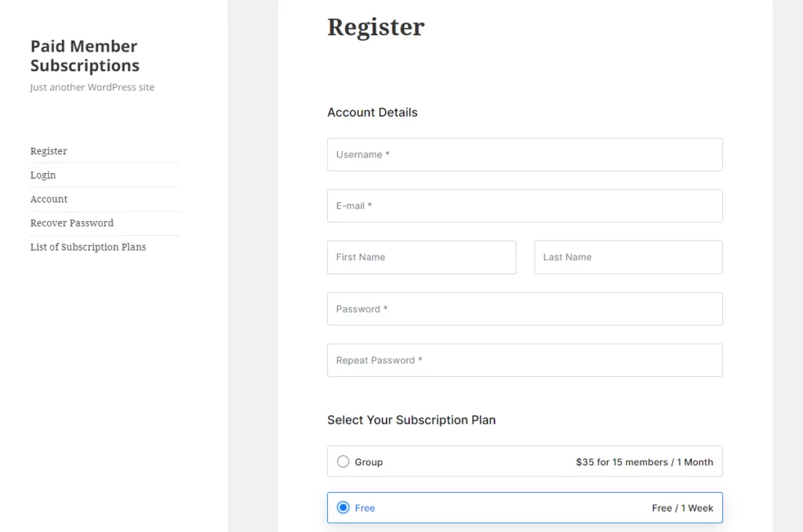Open List of Subscription Plans link
Viewport: 803px width, 532px height.
[88, 247]
